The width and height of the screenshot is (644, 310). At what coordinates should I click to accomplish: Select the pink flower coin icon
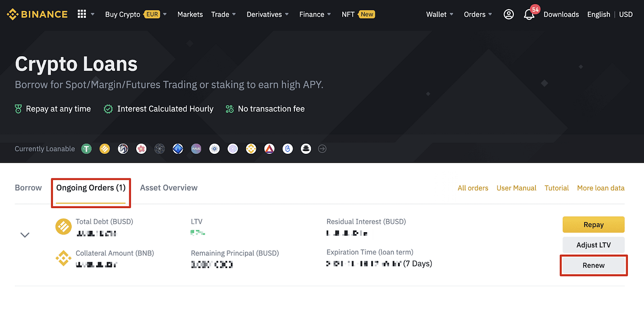[141, 149]
